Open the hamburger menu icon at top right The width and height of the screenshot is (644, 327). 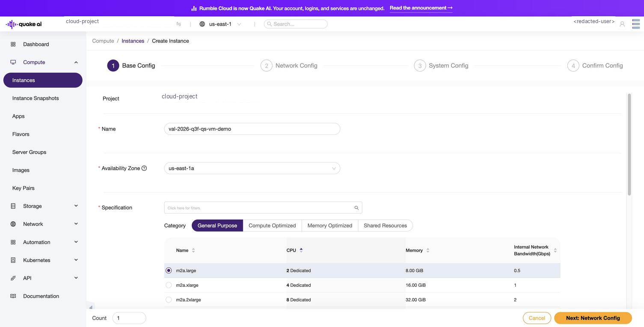(636, 24)
